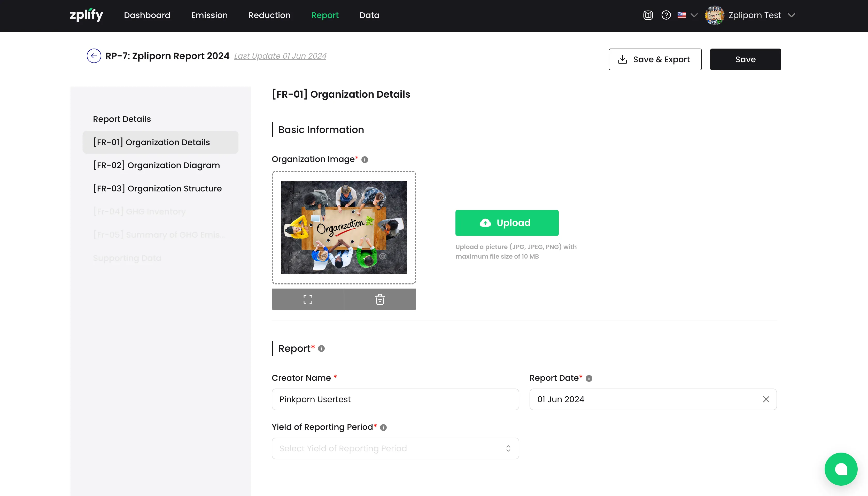Click info icon beside Report Date
This screenshot has height=496, width=868.
pos(589,378)
